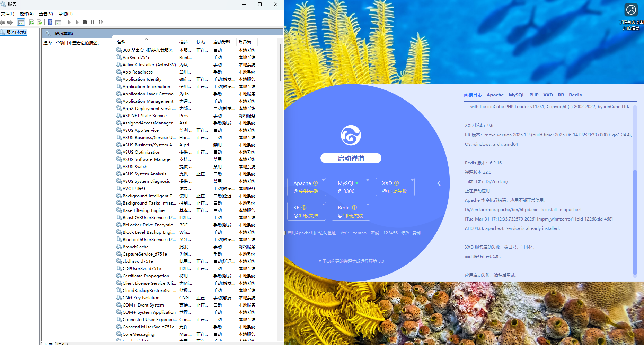Collapse the log panel with the left chevron
644x345 pixels.
439,183
